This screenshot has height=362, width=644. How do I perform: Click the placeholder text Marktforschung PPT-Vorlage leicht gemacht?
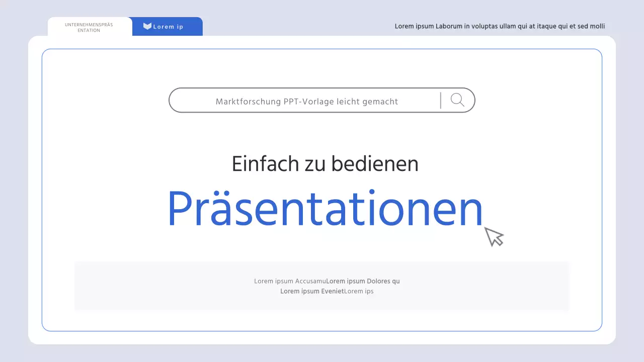[307, 101]
